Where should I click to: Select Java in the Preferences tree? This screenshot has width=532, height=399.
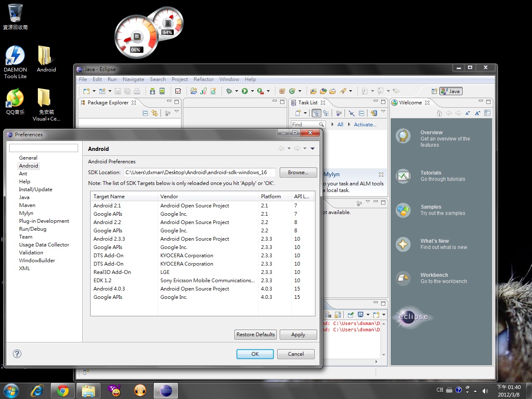24,197
